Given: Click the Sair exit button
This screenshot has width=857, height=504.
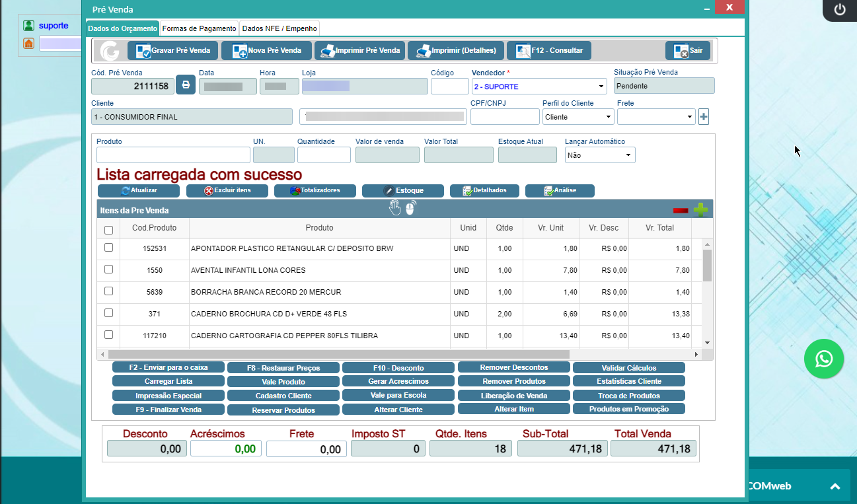Looking at the screenshot, I should [x=688, y=51].
